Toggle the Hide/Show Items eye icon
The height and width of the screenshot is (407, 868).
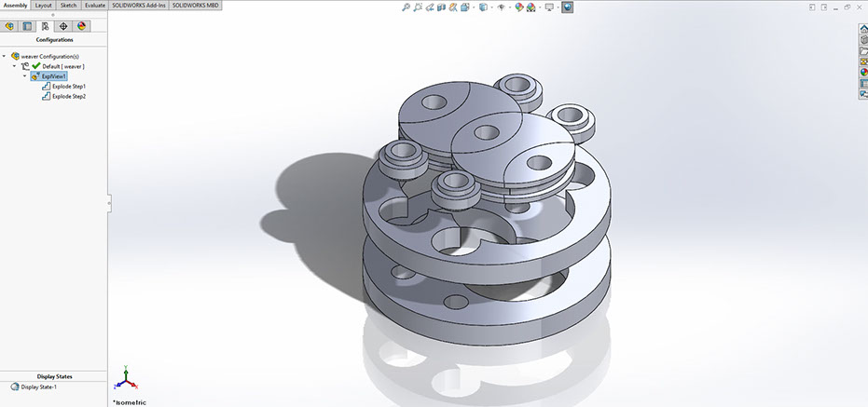(501, 7)
